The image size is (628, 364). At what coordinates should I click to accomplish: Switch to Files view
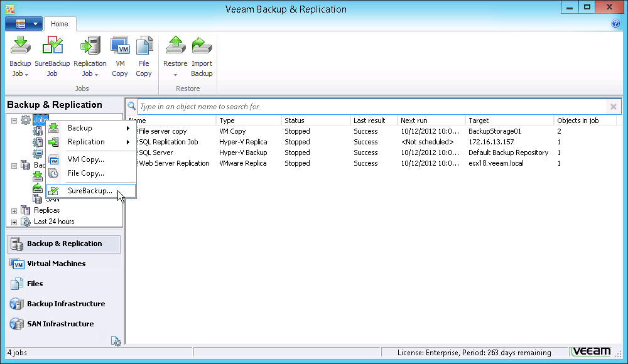(x=63, y=284)
